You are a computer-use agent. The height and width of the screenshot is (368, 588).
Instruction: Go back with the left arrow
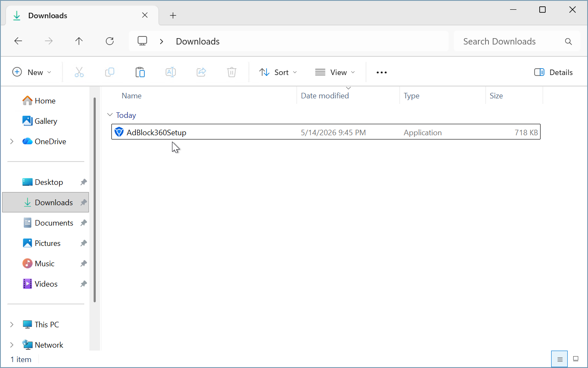(18, 41)
